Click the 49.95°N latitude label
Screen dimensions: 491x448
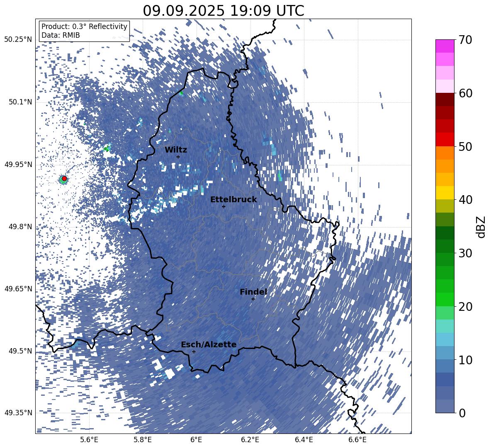click(x=18, y=165)
